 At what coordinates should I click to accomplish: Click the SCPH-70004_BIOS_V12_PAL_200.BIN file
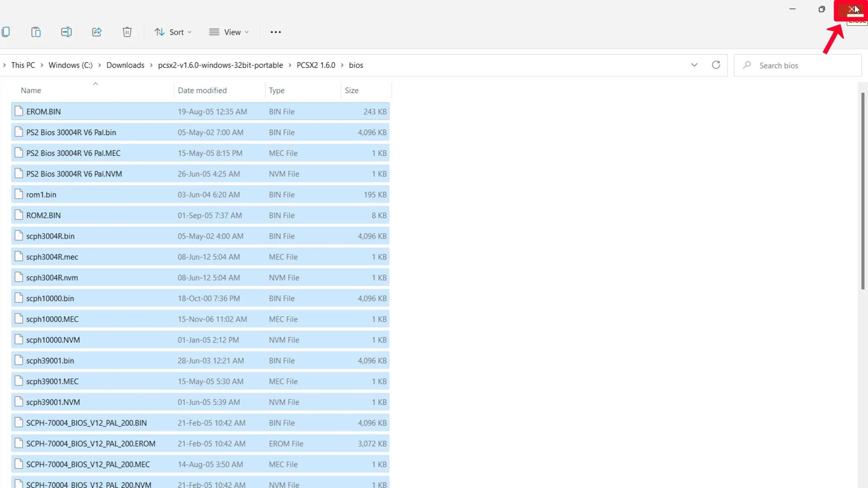coord(86,422)
